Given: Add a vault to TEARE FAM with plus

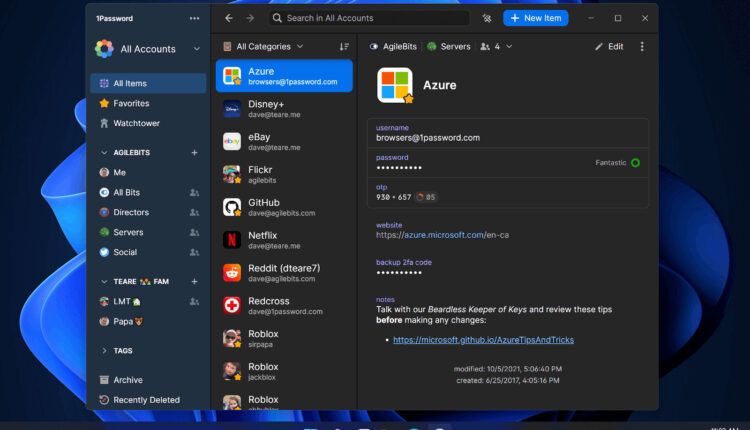Looking at the screenshot, I should (x=194, y=282).
